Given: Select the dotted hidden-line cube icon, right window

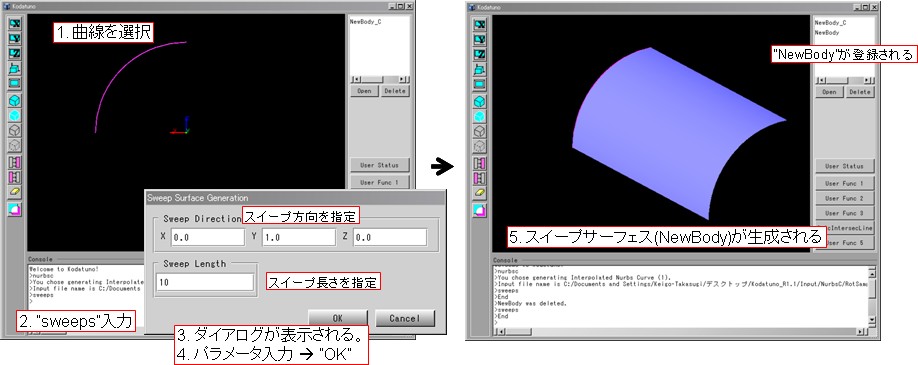Looking at the screenshot, I should (479, 146).
